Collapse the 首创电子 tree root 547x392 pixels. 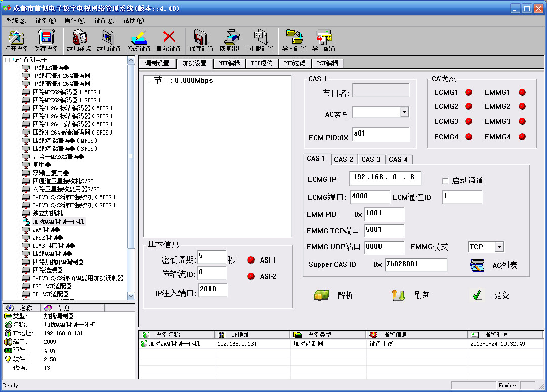tap(7, 60)
